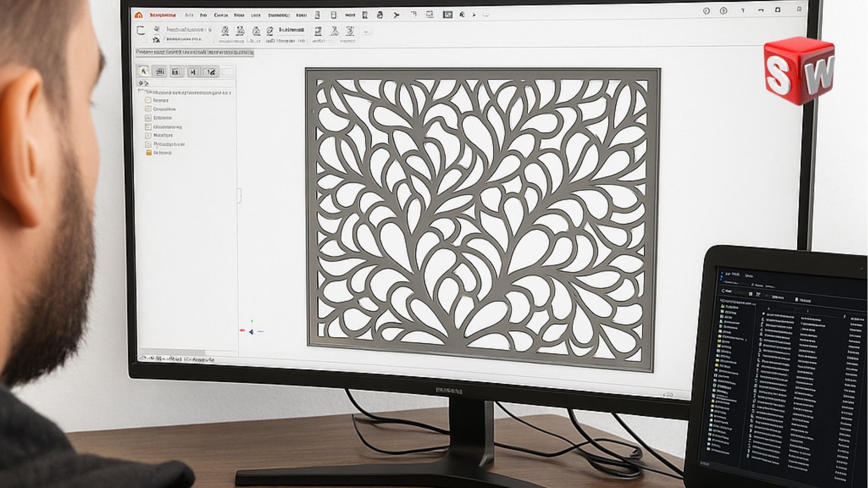Click the clipboard icon at the window's far top right
The height and width of the screenshot is (488, 868).
(x=799, y=9)
